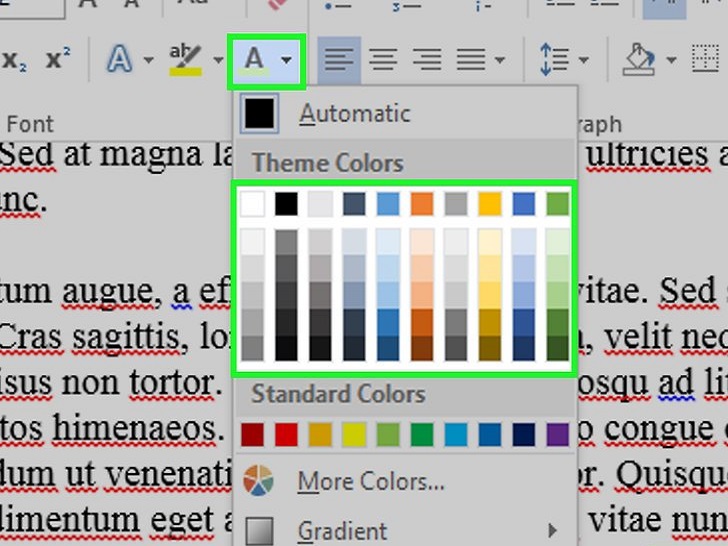Align text right
This screenshot has height=546, width=728.
tap(427, 61)
